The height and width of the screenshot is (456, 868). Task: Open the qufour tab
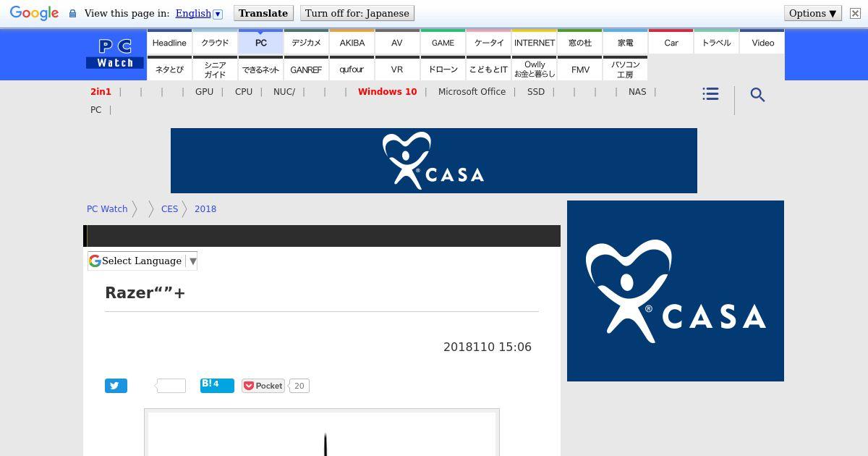click(352, 69)
